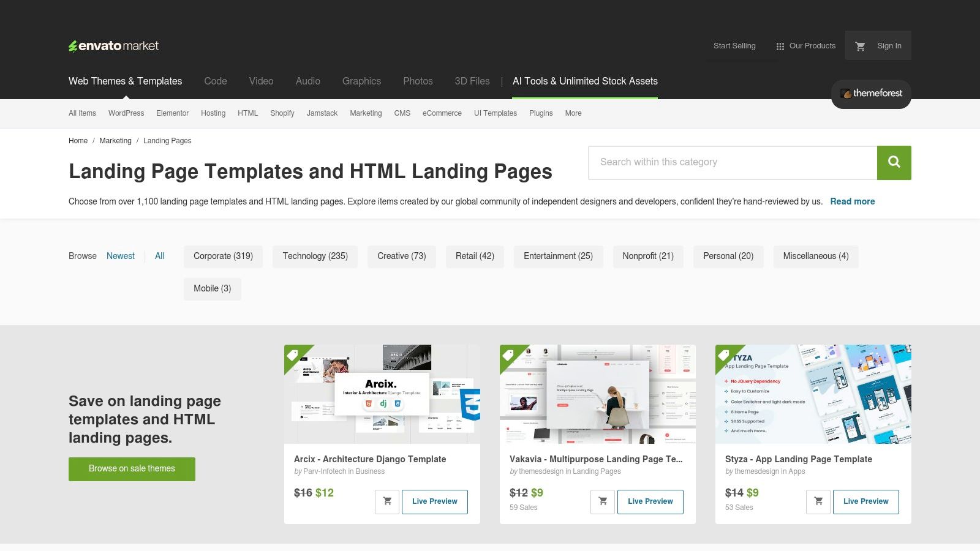Filter by Corporate (319) templates

[x=223, y=256]
